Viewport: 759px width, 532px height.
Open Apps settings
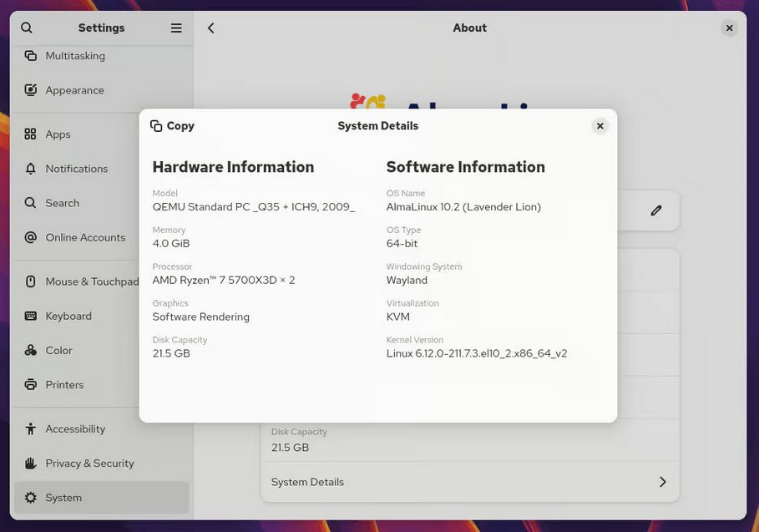click(x=101, y=134)
